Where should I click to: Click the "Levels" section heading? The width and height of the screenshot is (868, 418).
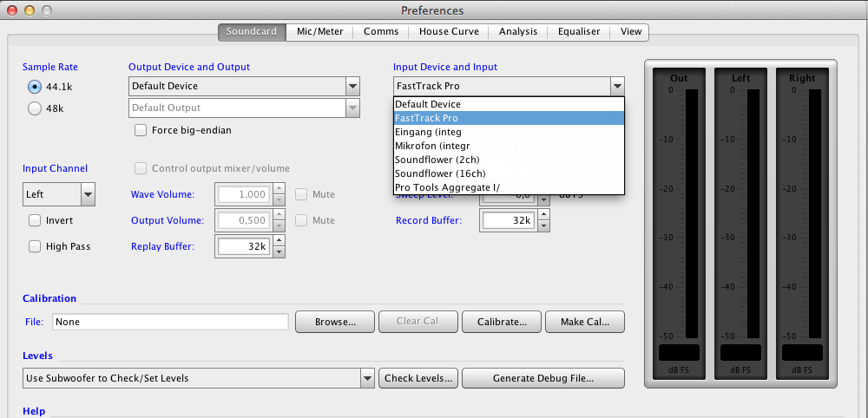[37, 356]
